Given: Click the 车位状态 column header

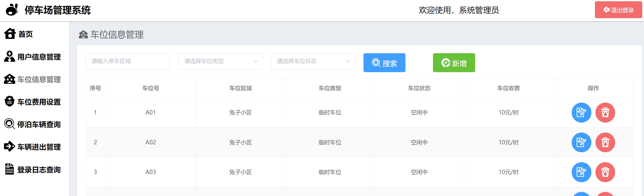Looking at the screenshot, I should [419, 88].
